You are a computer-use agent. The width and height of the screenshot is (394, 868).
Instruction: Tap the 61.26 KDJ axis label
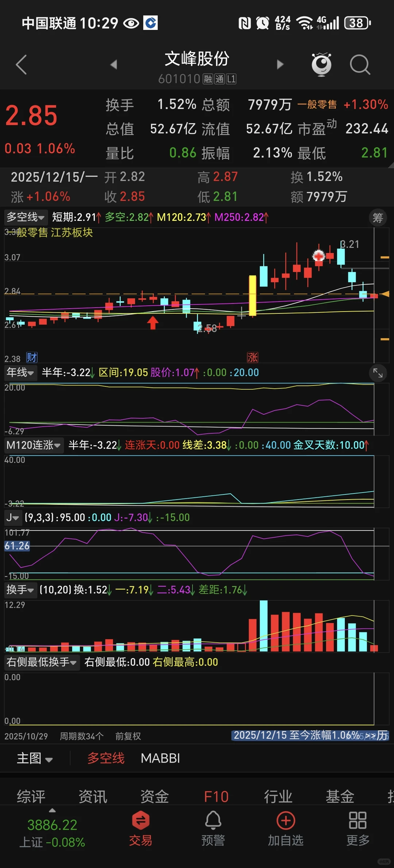(x=17, y=546)
